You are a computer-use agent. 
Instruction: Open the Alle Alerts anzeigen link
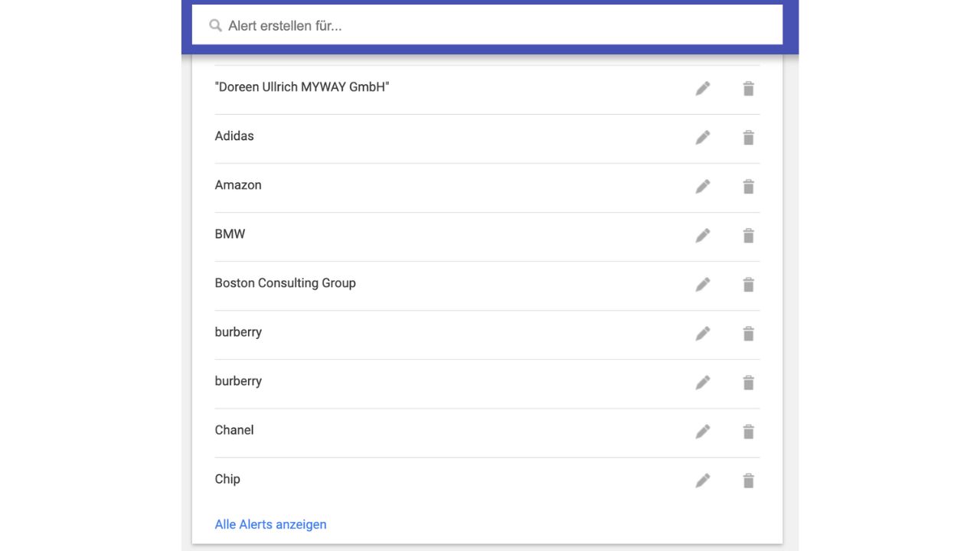pyautogui.click(x=270, y=524)
